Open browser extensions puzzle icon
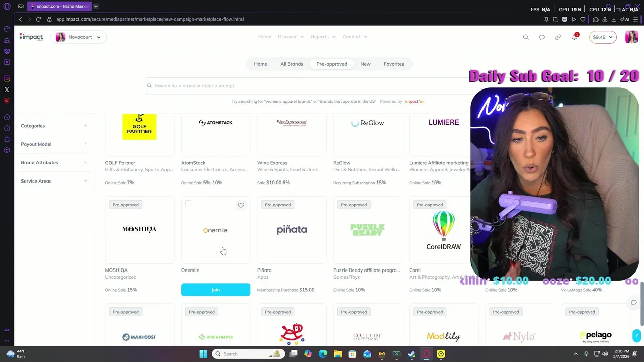644x362 pixels. pos(596,19)
